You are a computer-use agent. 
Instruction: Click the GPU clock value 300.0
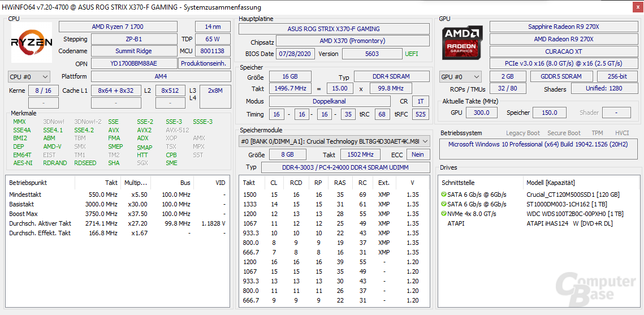(x=481, y=113)
